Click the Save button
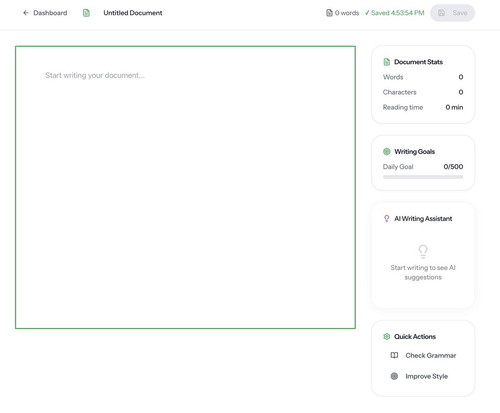The width and height of the screenshot is (500, 413). [452, 13]
